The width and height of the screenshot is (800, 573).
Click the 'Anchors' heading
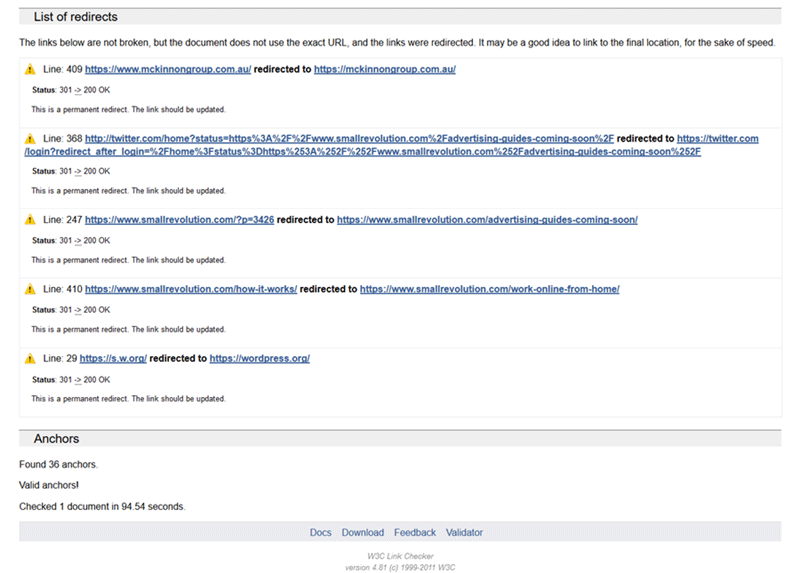click(x=57, y=439)
